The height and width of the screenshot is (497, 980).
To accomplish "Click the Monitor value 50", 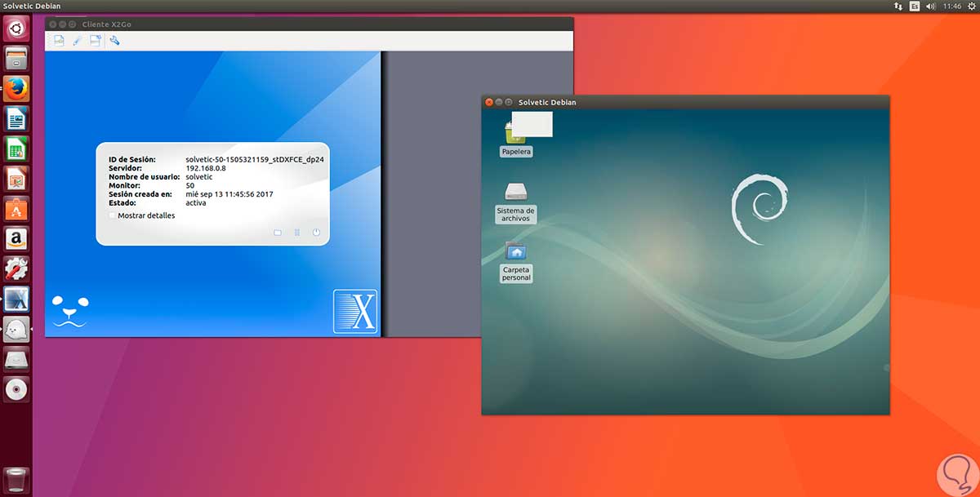I will point(190,185).
